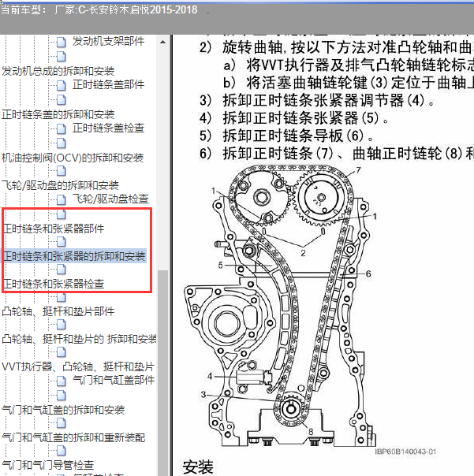Viewport: 474px width, 476px height.
Task: Open the 正时链条和张紧器部件 topic
Action: click(x=54, y=229)
